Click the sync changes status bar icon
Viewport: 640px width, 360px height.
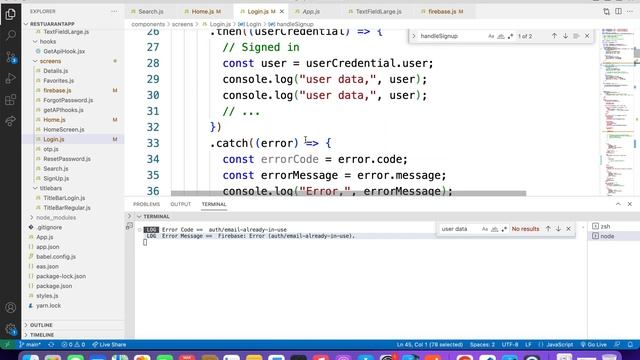(51, 344)
